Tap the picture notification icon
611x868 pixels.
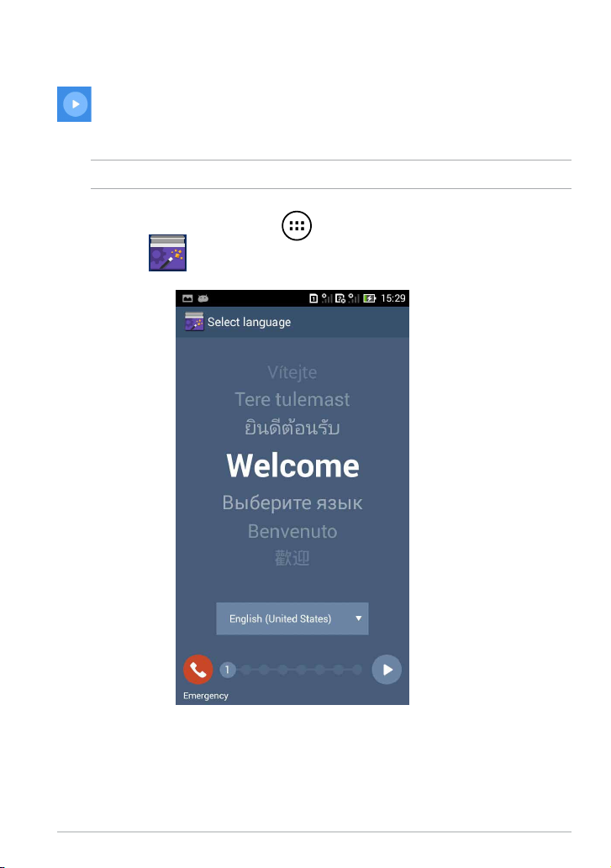pos(187,298)
